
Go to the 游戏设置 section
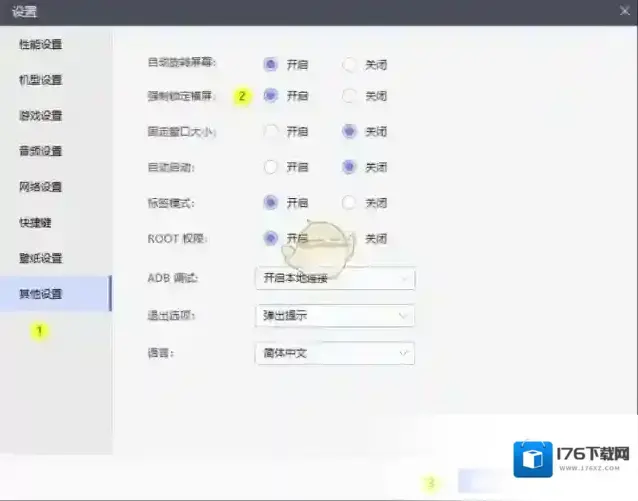(41, 116)
